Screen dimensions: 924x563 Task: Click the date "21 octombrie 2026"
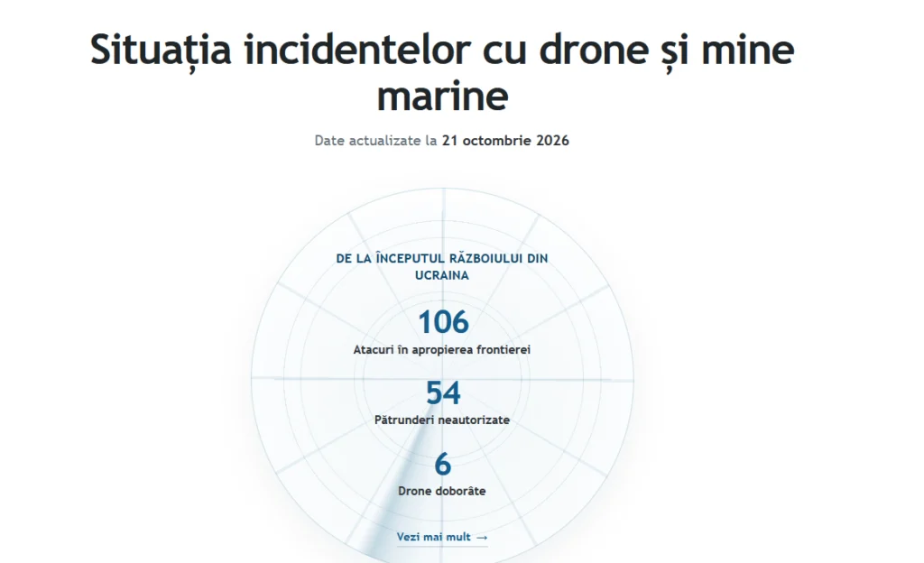[505, 141]
